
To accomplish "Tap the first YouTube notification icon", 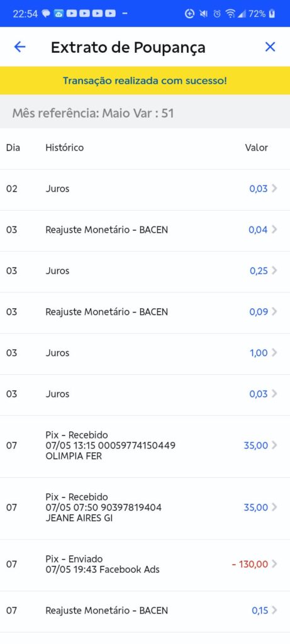I will 72,14.
